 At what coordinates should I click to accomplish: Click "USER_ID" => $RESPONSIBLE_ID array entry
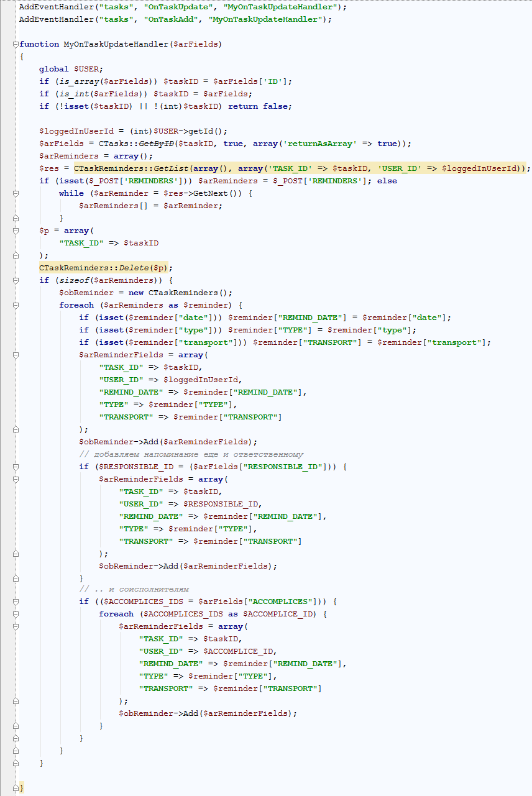191,504
